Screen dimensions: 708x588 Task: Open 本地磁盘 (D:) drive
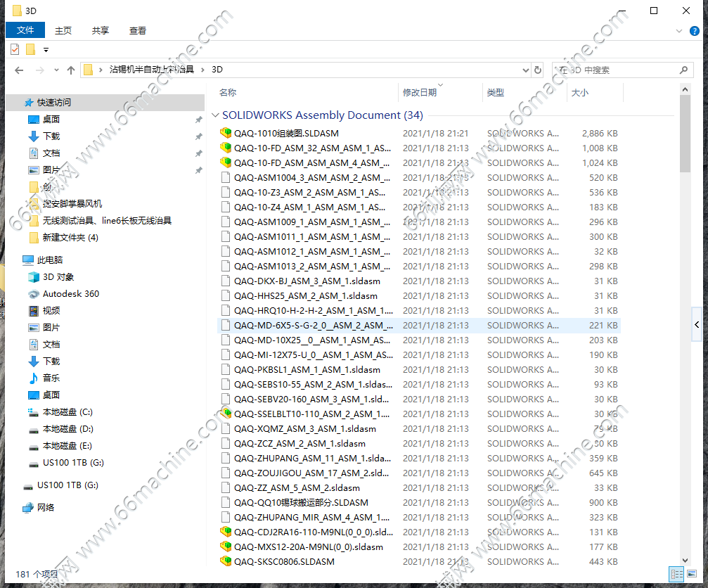coord(67,428)
